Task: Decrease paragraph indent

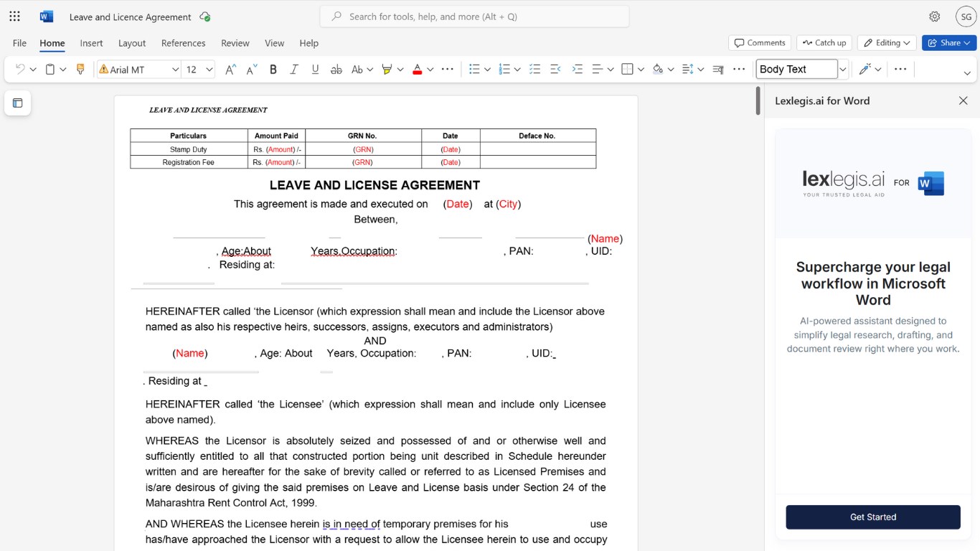Action: [555, 70]
